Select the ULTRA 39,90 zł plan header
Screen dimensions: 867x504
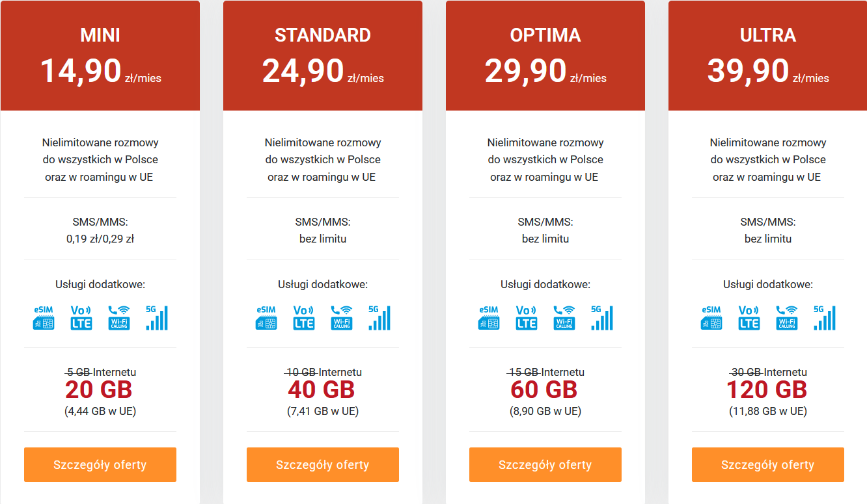pos(768,56)
